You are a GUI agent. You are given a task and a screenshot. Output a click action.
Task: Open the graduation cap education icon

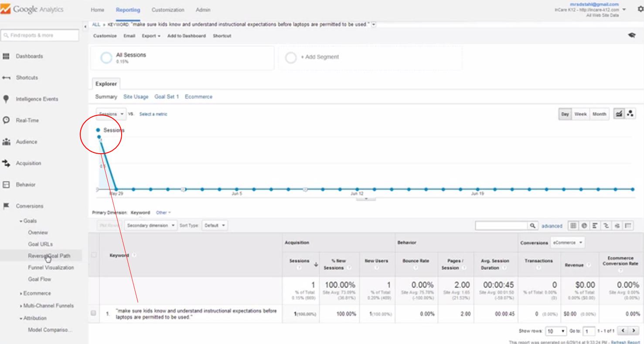click(631, 35)
